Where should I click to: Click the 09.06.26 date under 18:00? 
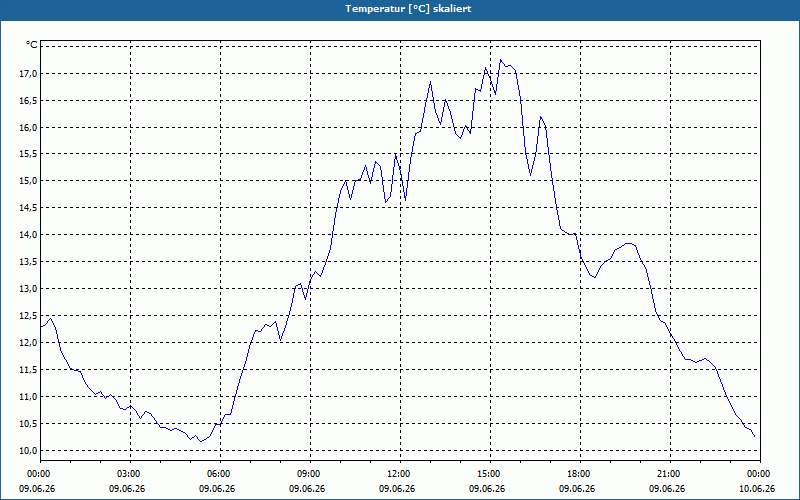577,489
